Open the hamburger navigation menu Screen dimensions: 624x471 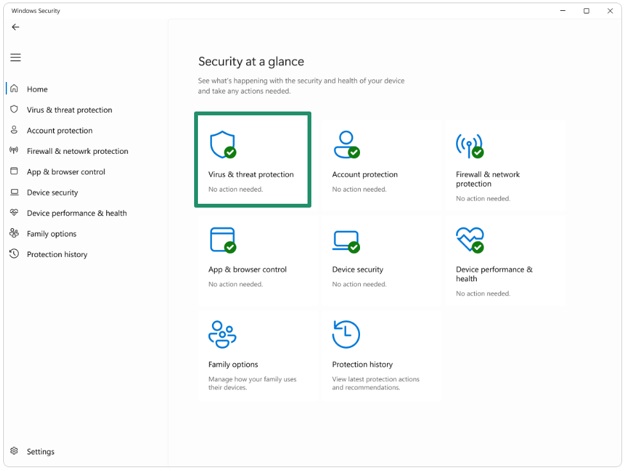(16, 57)
